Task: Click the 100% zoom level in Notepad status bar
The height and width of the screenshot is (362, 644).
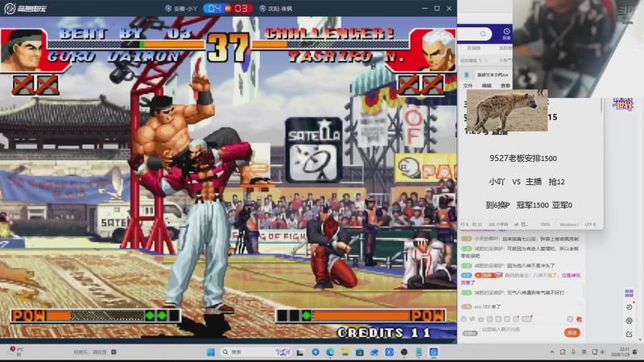Action: coord(545,224)
